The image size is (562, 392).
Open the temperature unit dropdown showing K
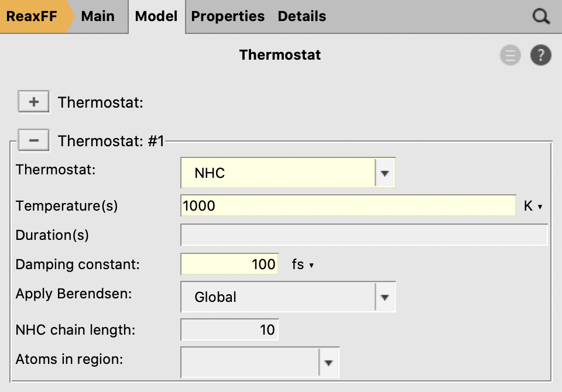click(534, 206)
